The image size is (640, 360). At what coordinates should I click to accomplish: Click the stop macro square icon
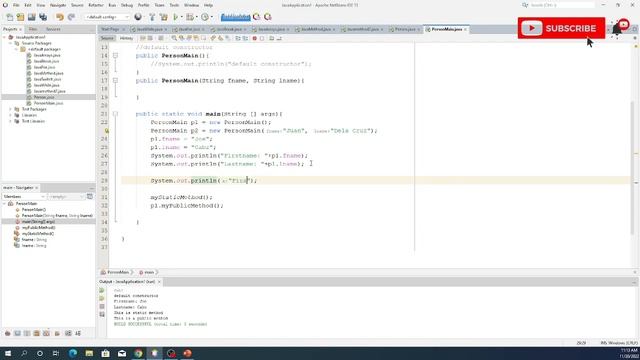point(262,38)
